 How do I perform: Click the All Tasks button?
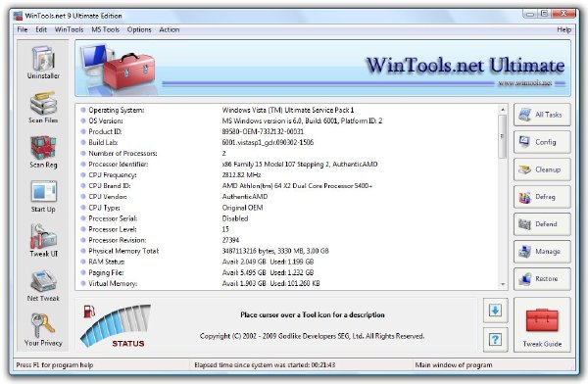pos(542,115)
